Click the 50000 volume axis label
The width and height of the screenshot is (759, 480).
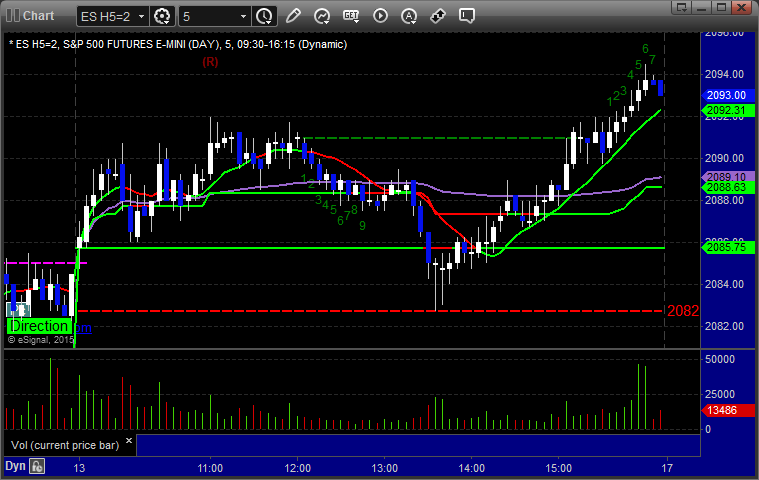(720, 359)
